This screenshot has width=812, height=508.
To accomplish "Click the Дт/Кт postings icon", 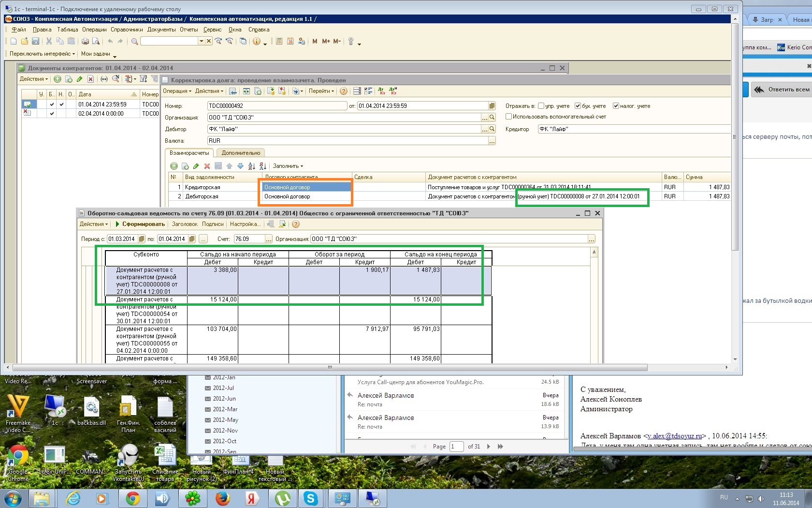I will (382, 91).
